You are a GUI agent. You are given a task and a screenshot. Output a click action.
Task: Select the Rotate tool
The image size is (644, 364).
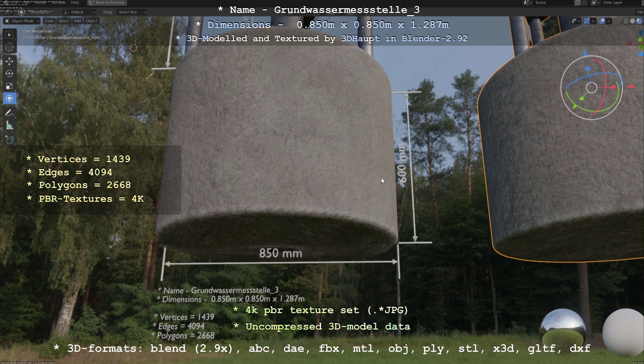tap(9, 73)
